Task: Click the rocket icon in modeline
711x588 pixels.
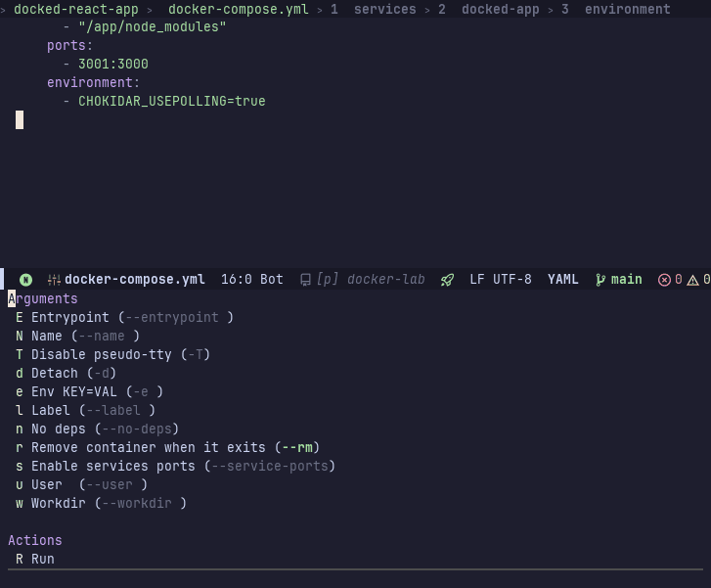Action: (x=447, y=280)
